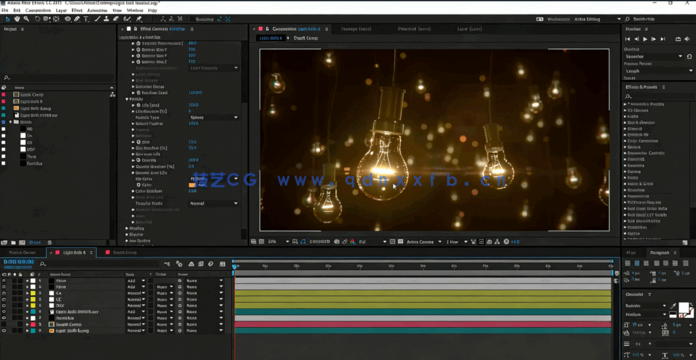Viewport: 696px width, 360px height.
Task: Select the Eraser tool
Action: click(x=116, y=19)
